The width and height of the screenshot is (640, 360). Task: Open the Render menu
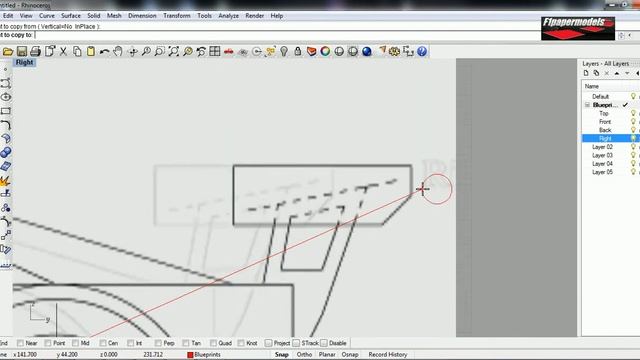pos(255,16)
